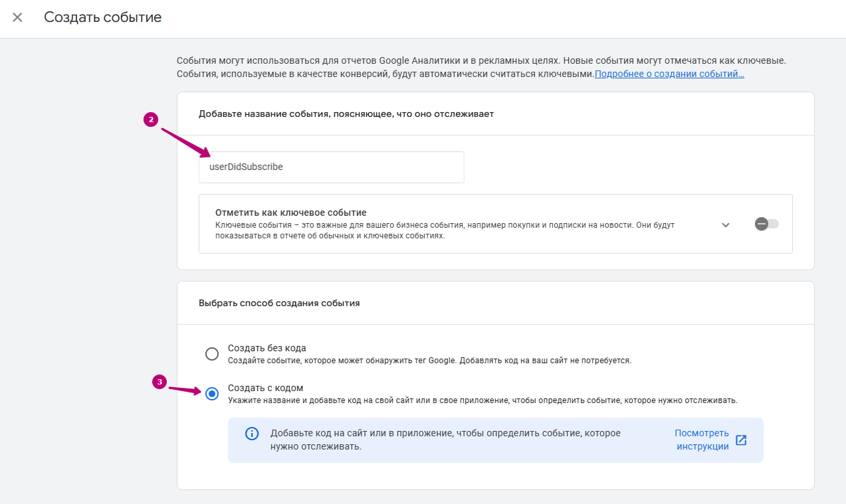Screen dimensions: 846x504
Task: Click the Добавьте название события section header
Action: [346, 114]
